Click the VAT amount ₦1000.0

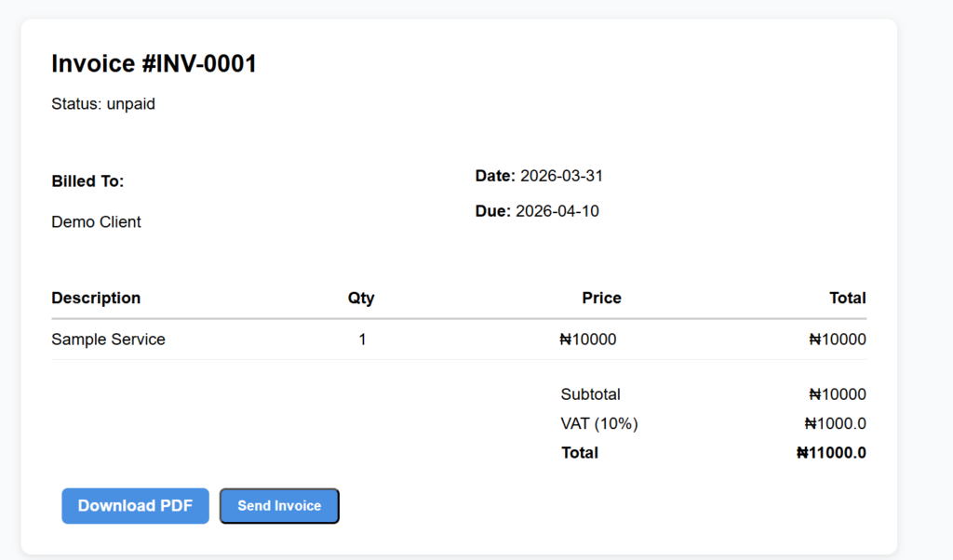tap(835, 423)
